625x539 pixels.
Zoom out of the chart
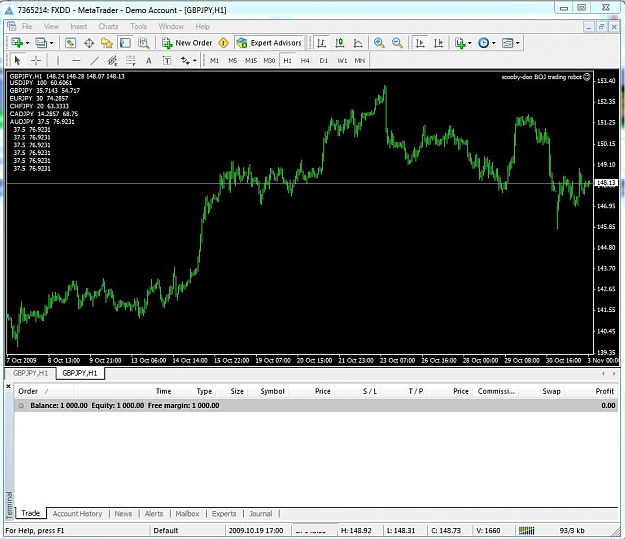tap(397, 43)
